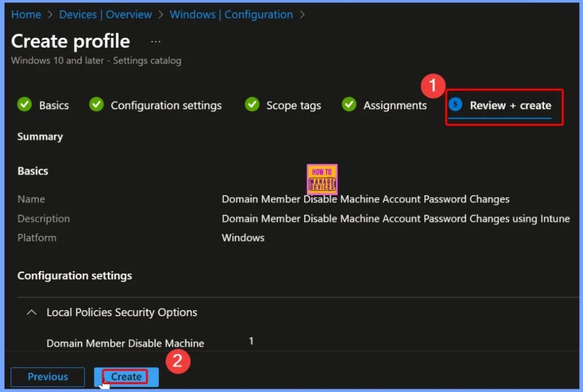Screen dimensions: 583x392
Task: Click the green checkmark beside Scope tags
Action: [x=252, y=105]
